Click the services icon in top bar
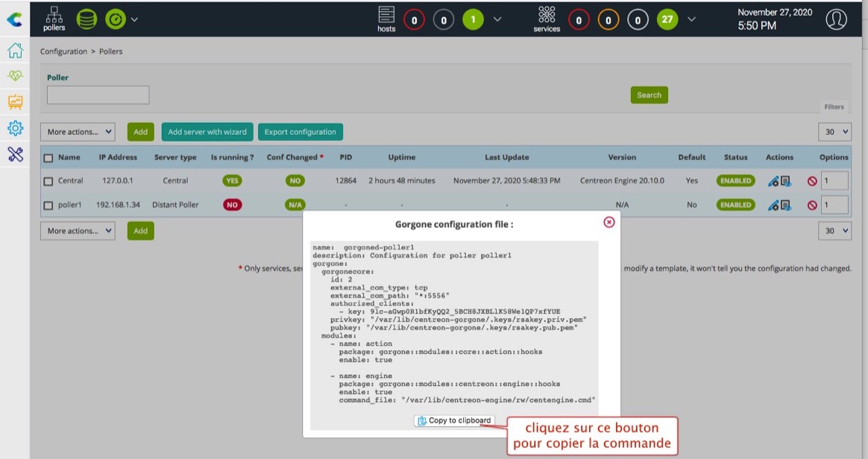Screen dimensions: 868x459 tap(547, 18)
